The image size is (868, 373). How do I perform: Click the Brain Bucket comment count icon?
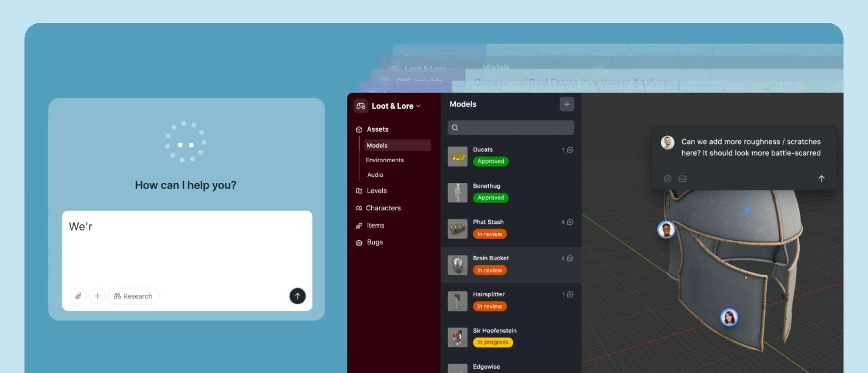(x=570, y=258)
